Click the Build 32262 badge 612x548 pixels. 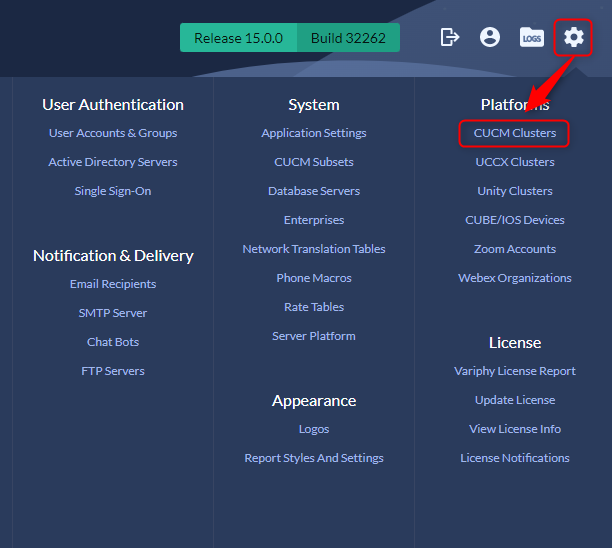click(348, 38)
